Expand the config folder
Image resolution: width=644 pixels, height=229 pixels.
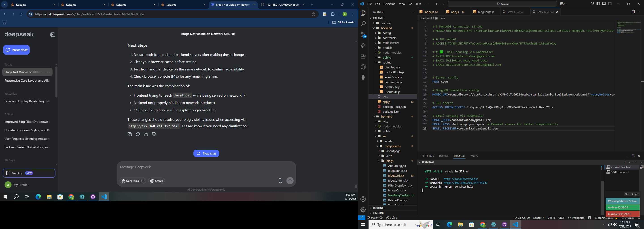coord(392,33)
